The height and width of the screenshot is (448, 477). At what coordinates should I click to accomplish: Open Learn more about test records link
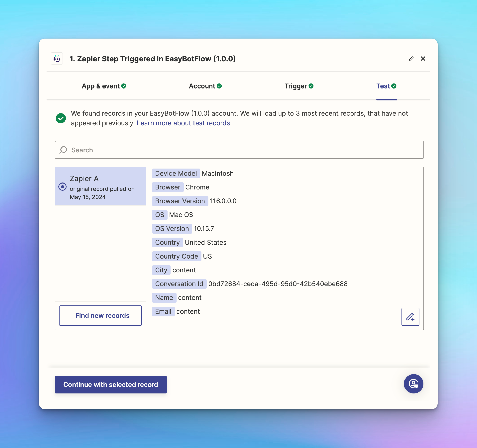click(183, 123)
